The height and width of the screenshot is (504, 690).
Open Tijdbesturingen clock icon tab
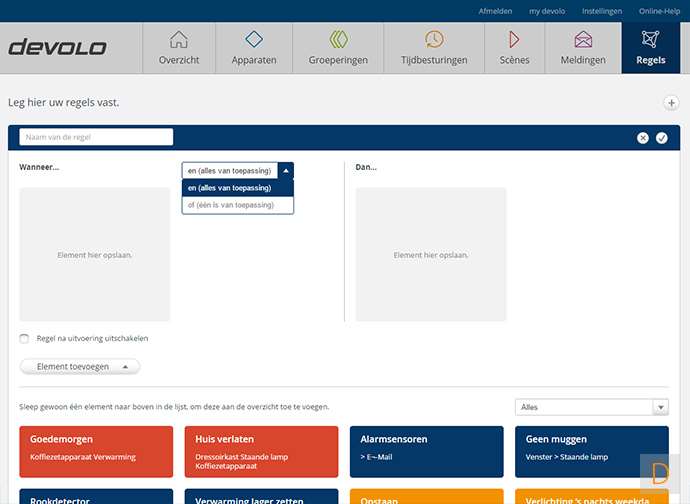coord(434,48)
